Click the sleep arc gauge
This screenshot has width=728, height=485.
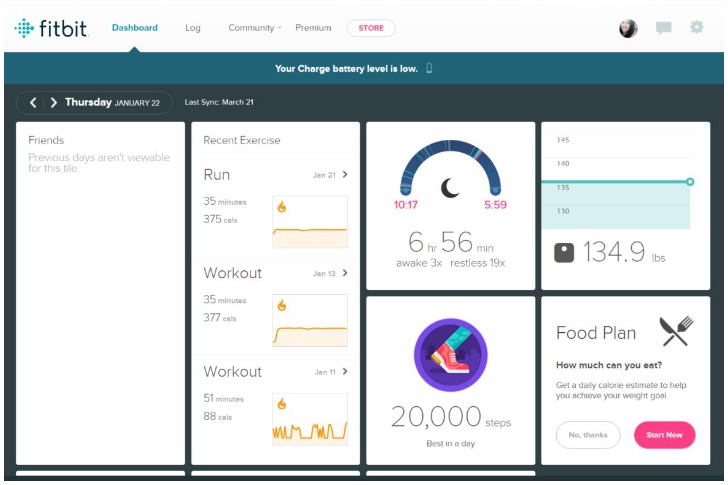coord(450,167)
